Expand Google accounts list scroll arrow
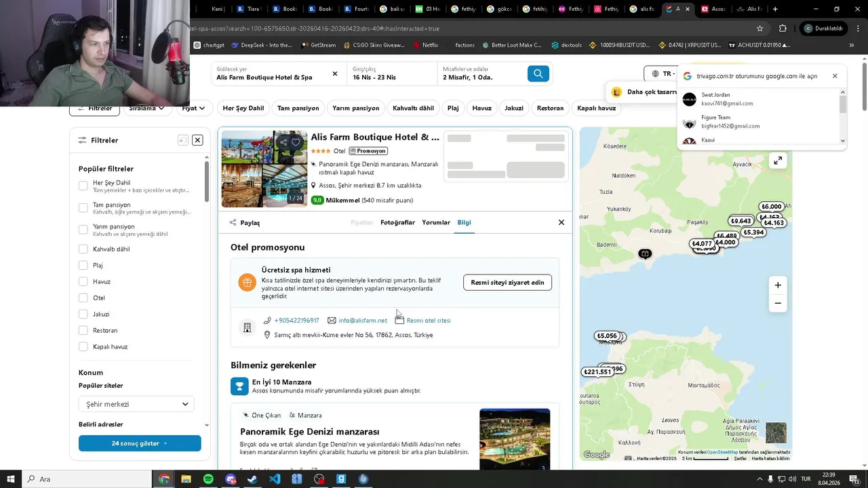868x488 pixels. (x=843, y=140)
